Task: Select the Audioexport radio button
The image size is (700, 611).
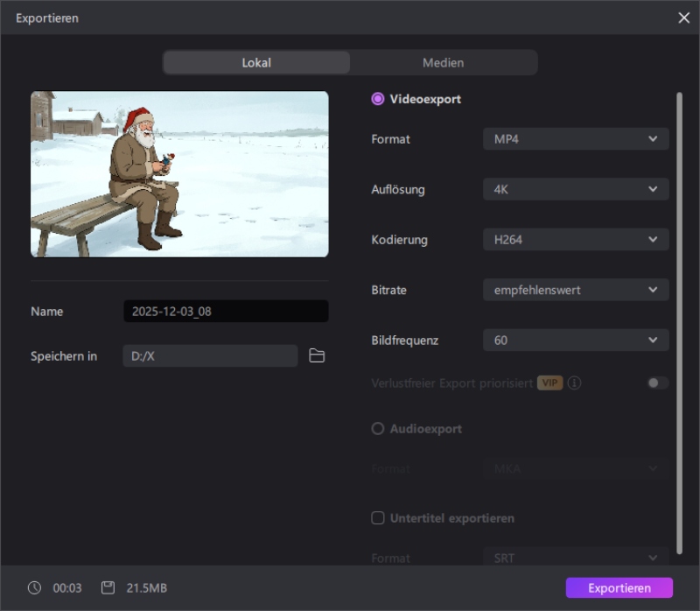Action: [x=378, y=429]
